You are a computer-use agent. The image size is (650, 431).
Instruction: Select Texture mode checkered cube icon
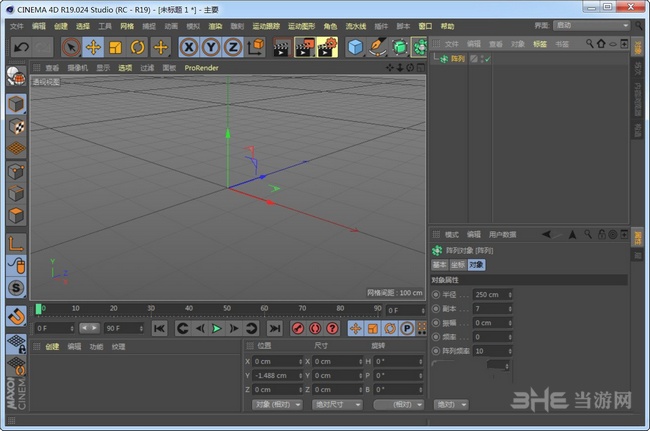[x=16, y=126]
